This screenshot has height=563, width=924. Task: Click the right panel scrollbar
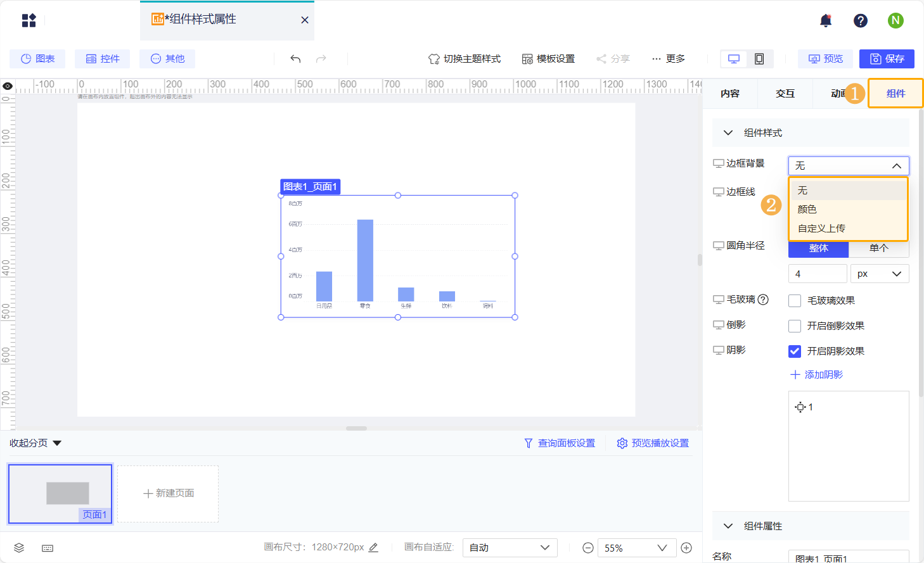921,253
